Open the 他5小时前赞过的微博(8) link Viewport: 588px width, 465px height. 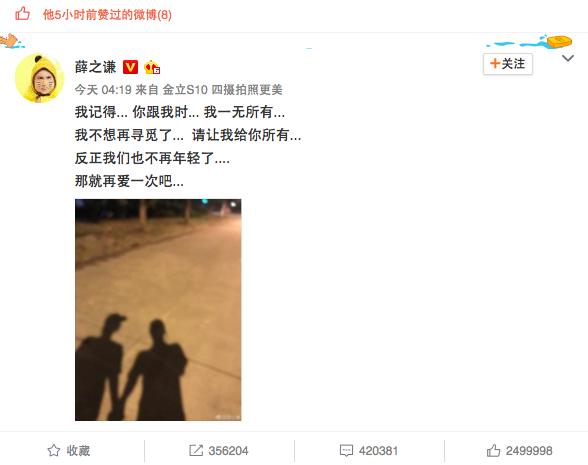pyautogui.click(x=107, y=15)
